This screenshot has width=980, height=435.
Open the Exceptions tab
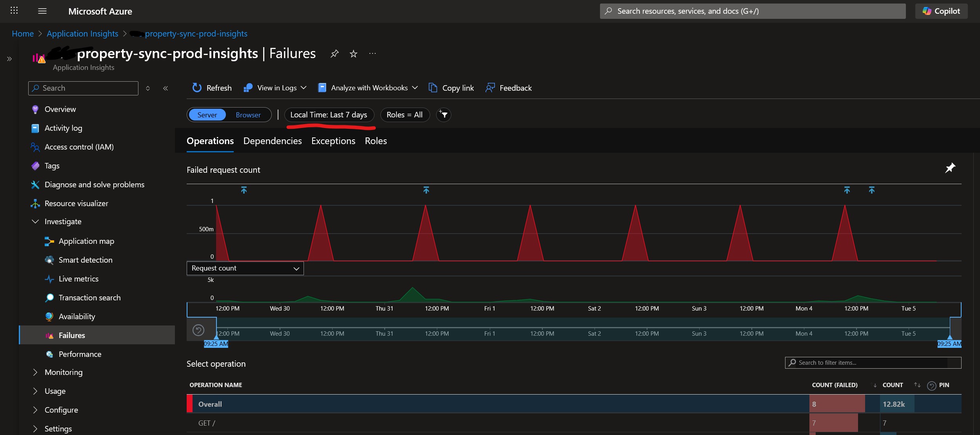[333, 141]
